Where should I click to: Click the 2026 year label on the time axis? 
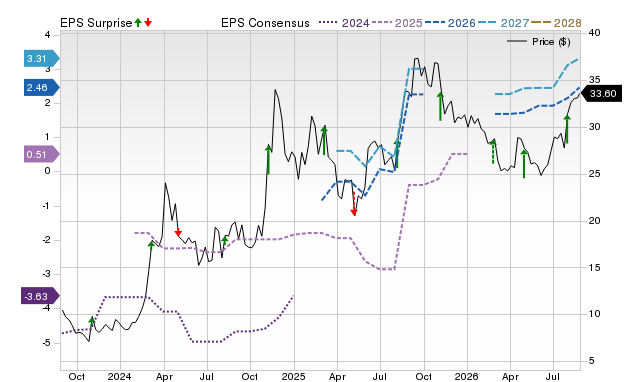[x=467, y=376]
